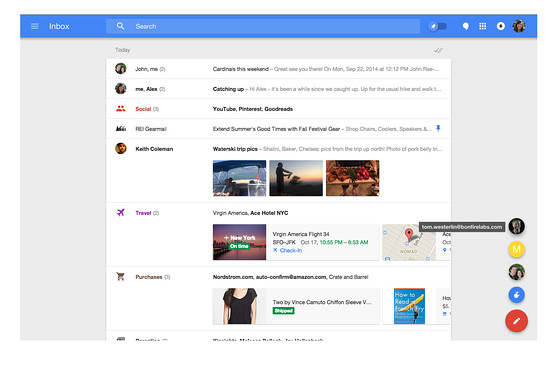Open Virgin America Flight 34 card
Screen dimensions: 553x369
click(296, 242)
